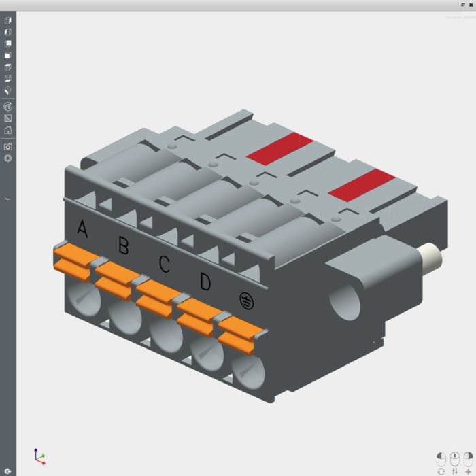
Task: Click the second cube view icon
Action: pyautogui.click(x=8, y=32)
